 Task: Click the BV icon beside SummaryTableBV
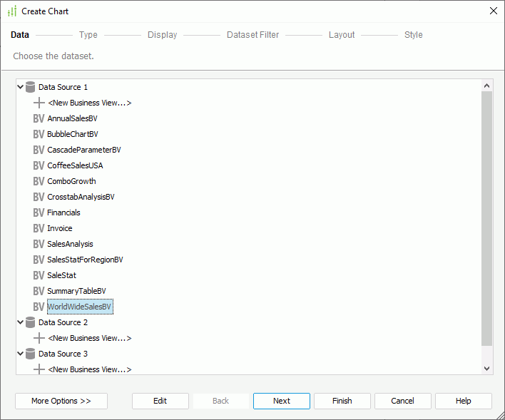point(39,291)
